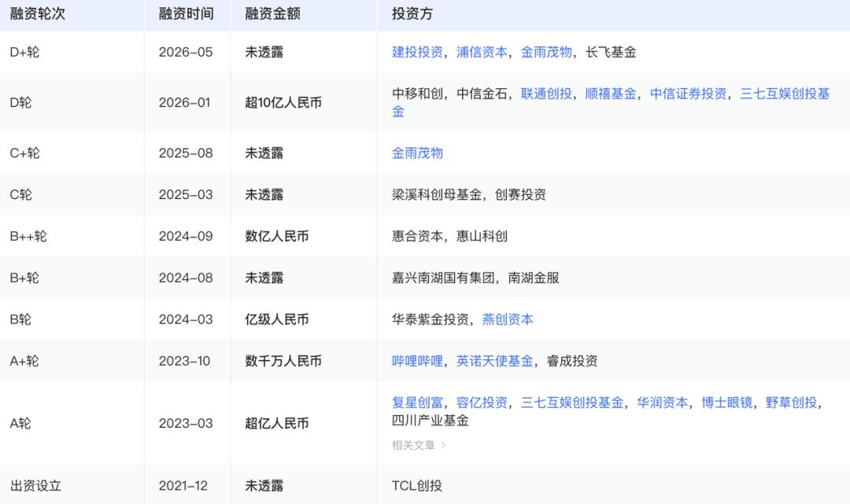The width and height of the screenshot is (850, 504).
Task: Open the 英诺天使基金 investor link
Action: (x=495, y=361)
